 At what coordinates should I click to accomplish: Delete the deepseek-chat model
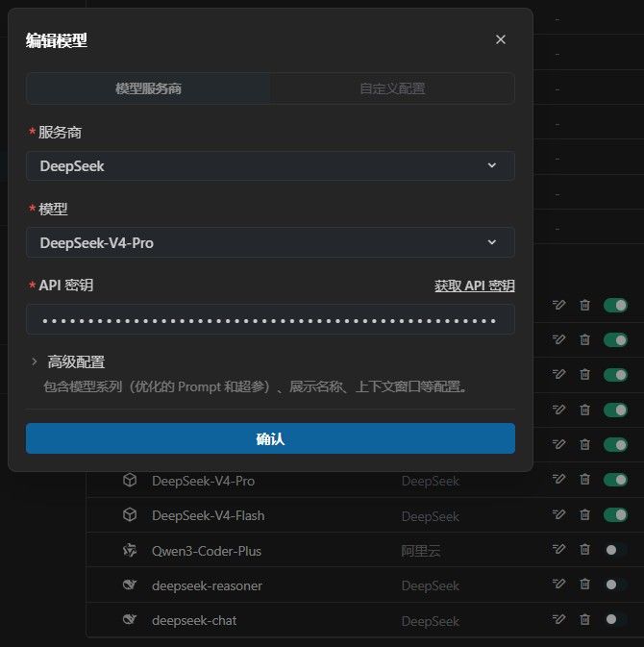pyautogui.click(x=584, y=619)
